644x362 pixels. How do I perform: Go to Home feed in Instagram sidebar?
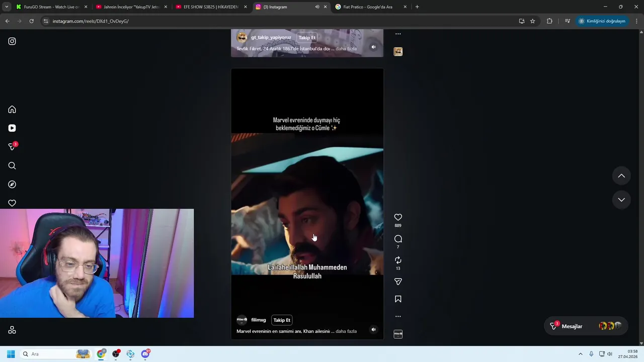[x=12, y=110]
